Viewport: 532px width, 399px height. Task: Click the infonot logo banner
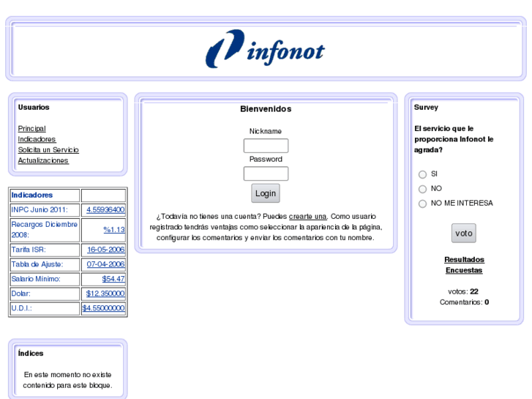(x=266, y=49)
